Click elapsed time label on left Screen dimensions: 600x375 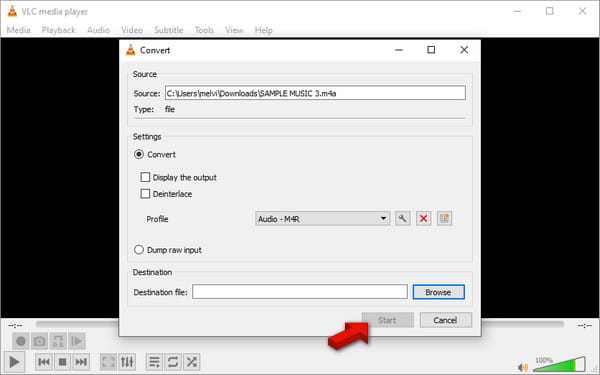pyautogui.click(x=16, y=325)
